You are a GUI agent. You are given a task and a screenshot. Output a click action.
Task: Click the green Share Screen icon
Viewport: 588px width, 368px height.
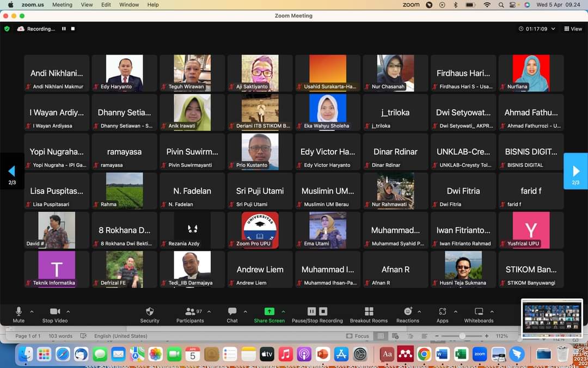coord(269,311)
